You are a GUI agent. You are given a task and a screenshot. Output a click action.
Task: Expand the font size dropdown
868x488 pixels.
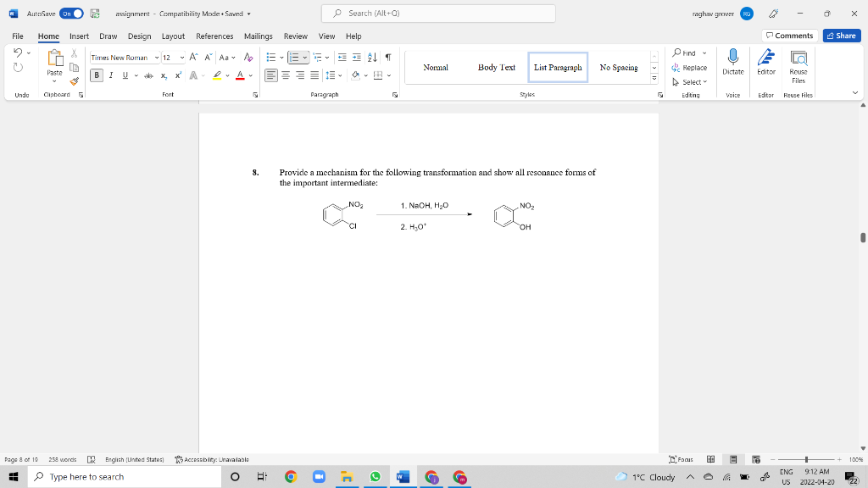(x=181, y=58)
